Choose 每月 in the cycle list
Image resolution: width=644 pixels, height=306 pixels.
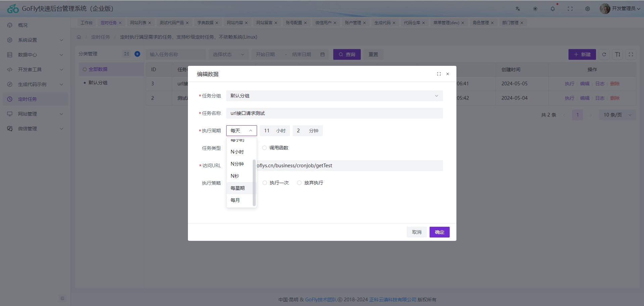[240, 200]
